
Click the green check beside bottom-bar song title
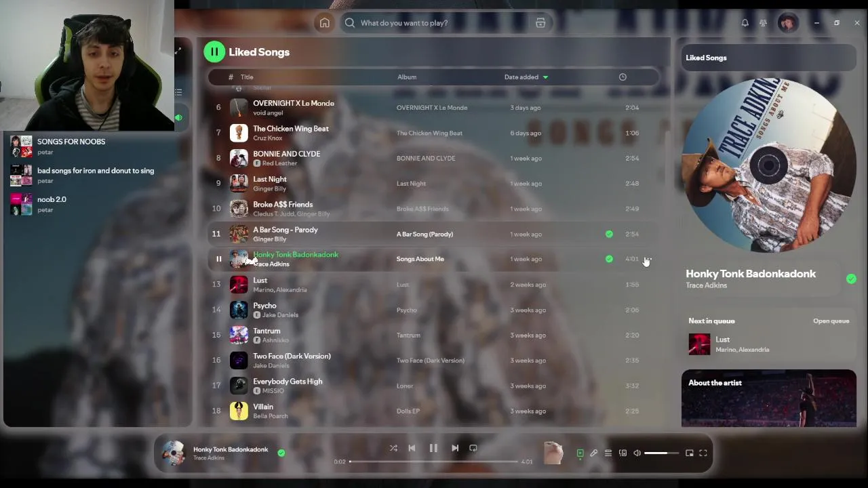pos(281,453)
